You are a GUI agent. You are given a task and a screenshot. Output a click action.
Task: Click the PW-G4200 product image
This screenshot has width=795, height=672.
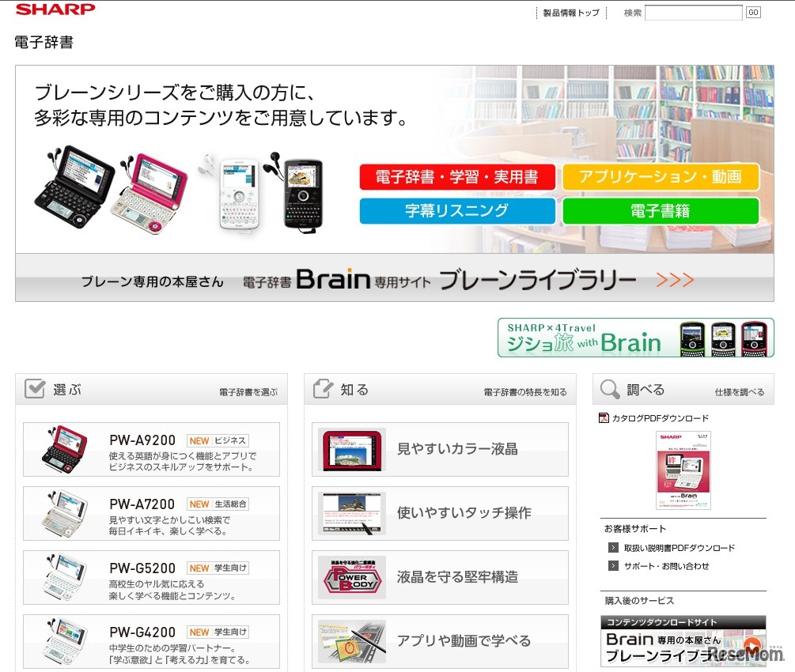coord(64,641)
